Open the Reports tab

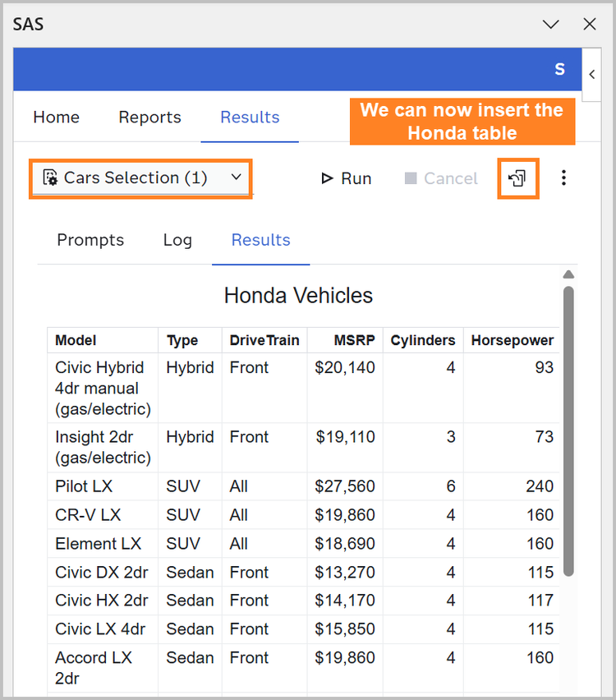150,117
